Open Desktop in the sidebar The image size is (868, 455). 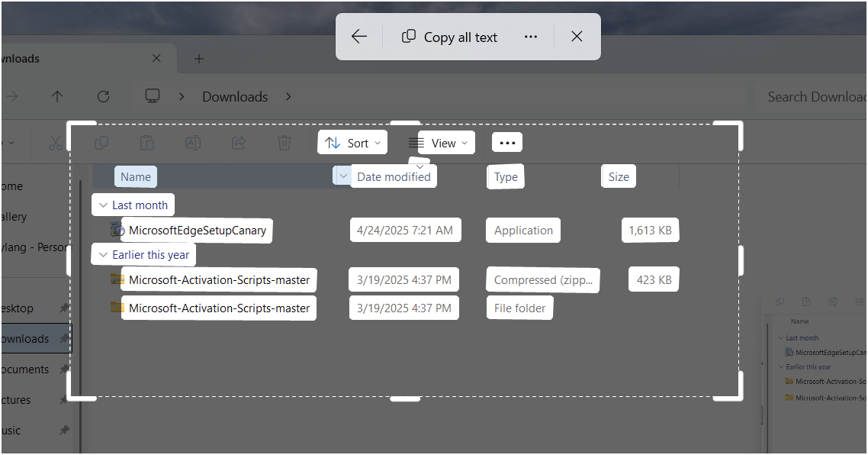(x=17, y=308)
